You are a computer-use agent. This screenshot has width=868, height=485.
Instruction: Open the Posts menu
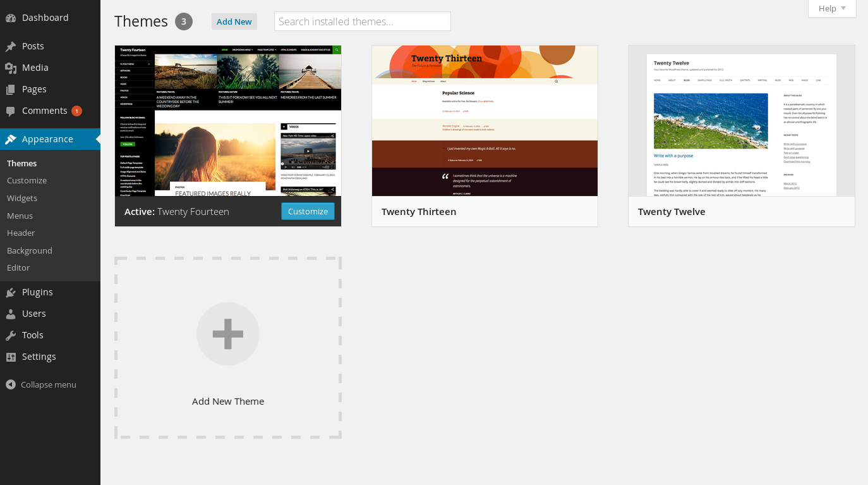coord(50,46)
